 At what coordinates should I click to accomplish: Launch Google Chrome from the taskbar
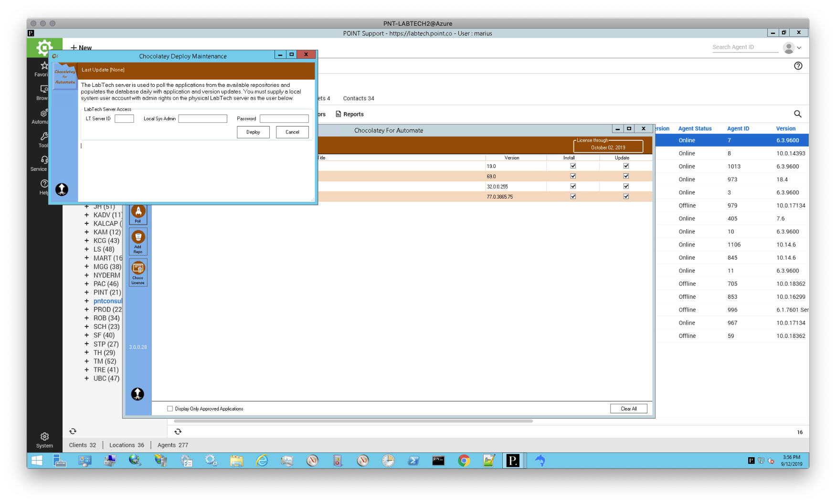(464, 461)
